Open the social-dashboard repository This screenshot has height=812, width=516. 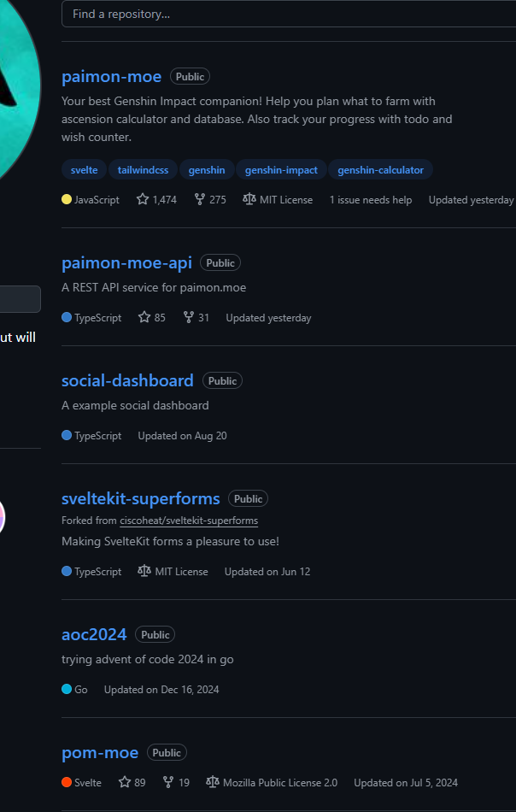point(127,380)
